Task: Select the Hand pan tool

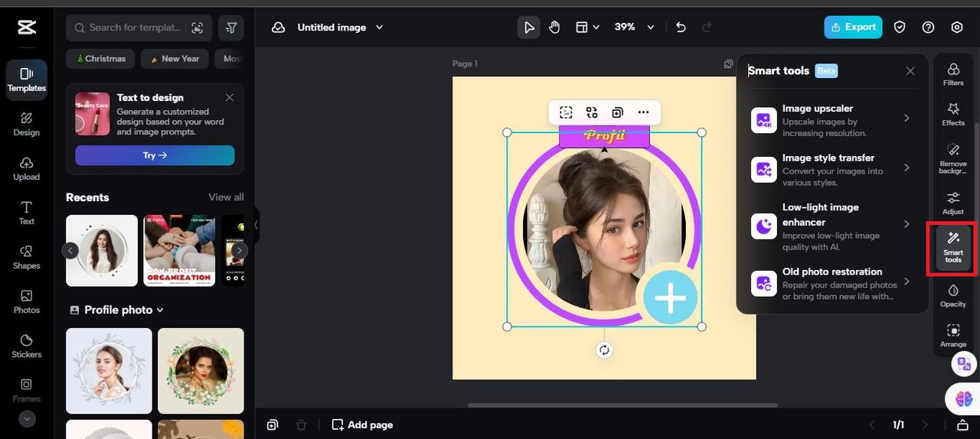Action: click(x=554, y=28)
